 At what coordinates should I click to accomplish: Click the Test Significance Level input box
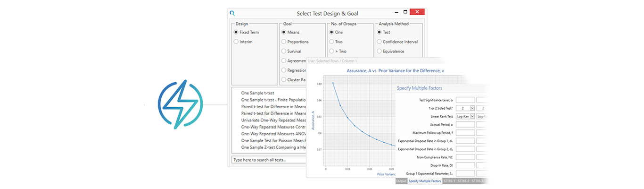tap(465, 100)
